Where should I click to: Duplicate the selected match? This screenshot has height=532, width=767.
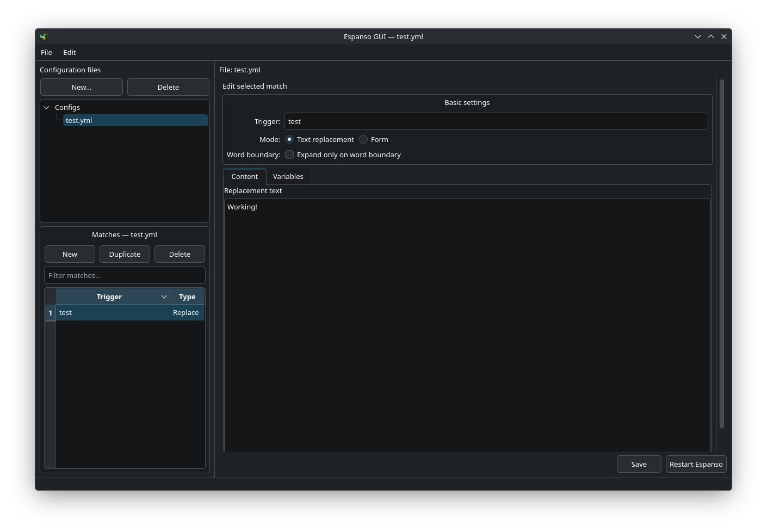click(x=125, y=254)
